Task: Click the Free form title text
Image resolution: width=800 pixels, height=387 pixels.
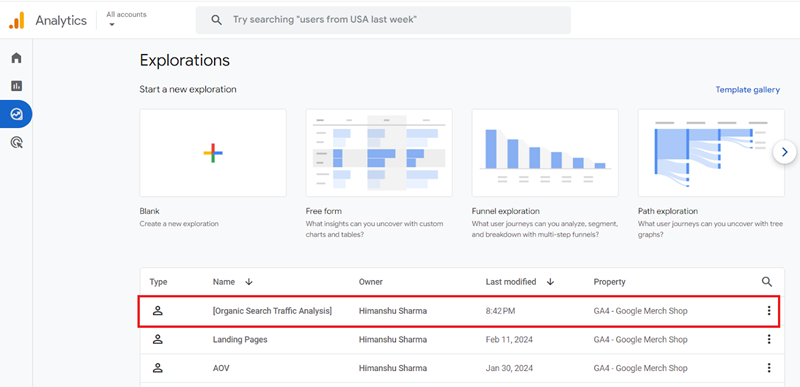Action: click(324, 211)
